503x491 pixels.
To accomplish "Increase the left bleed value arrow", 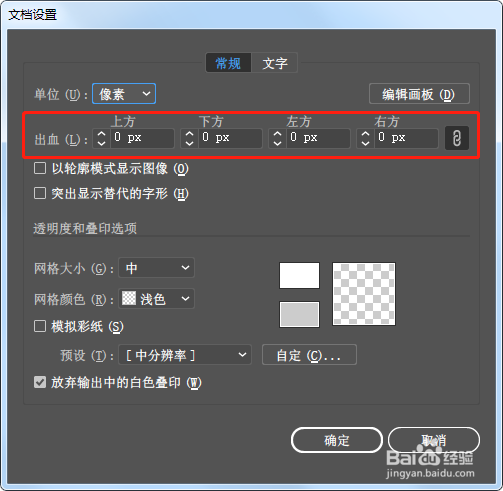I will click(277, 134).
